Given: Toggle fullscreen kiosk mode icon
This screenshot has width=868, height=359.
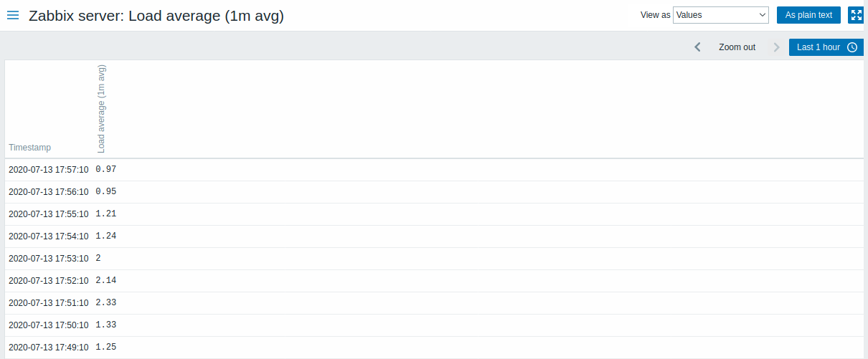Looking at the screenshot, I should tap(856, 15).
